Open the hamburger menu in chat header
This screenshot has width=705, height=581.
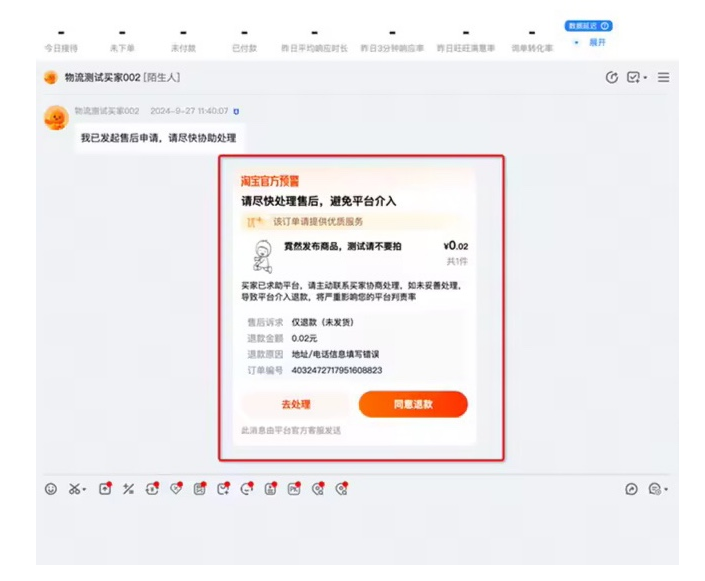click(x=664, y=77)
